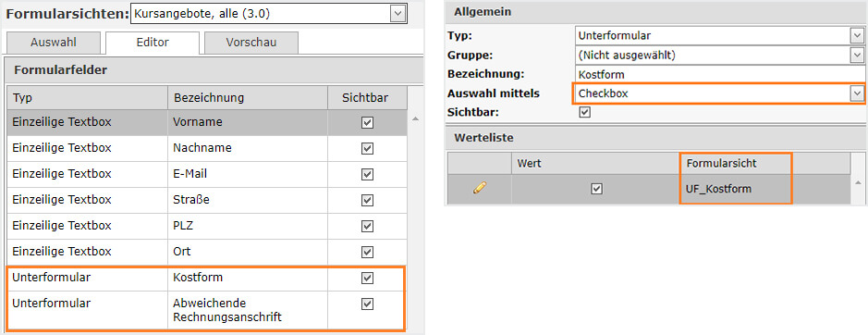Select the Editor tab
Screen dimensions: 868x335
click(x=153, y=43)
